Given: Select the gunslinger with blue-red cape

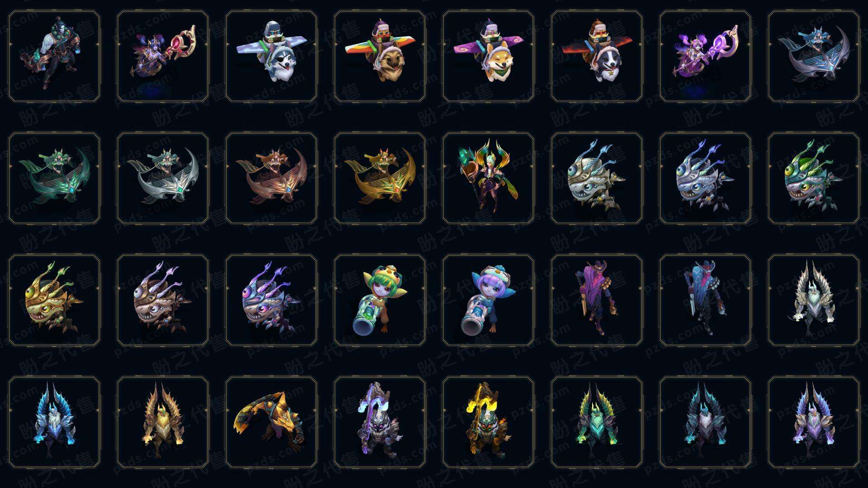Looking at the screenshot, I should point(705,300).
